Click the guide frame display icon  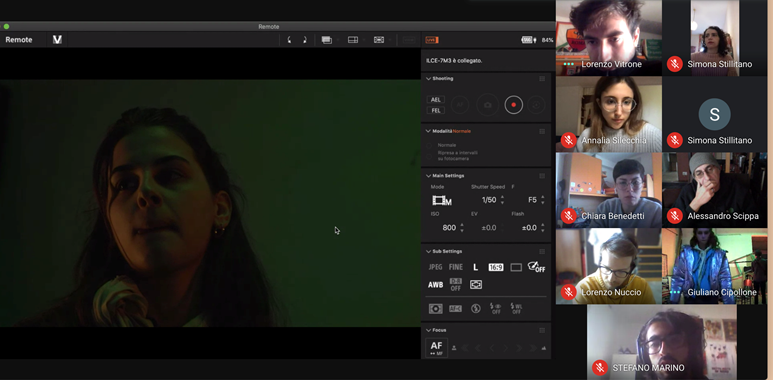tap(379, 40)
